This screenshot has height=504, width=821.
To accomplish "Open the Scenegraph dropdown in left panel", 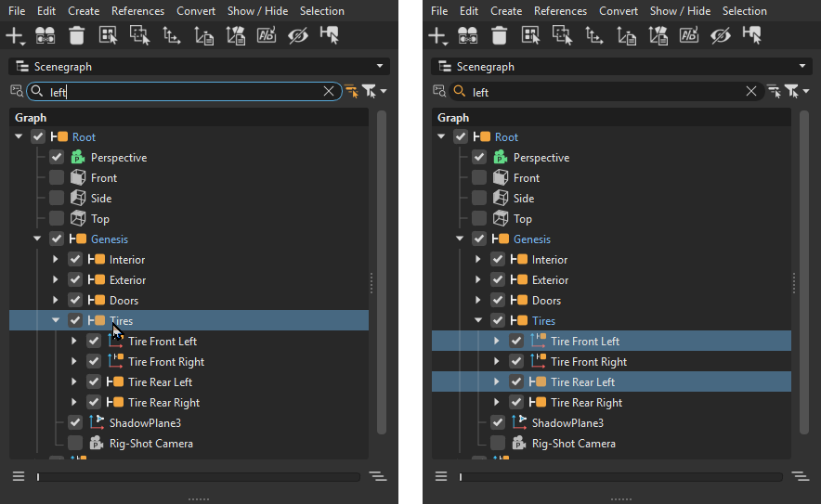I will pyautogui.click(x=199, y=67).
